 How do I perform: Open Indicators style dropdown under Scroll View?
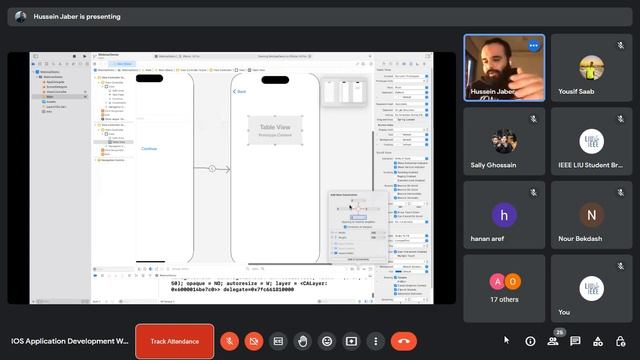[411, 158]
